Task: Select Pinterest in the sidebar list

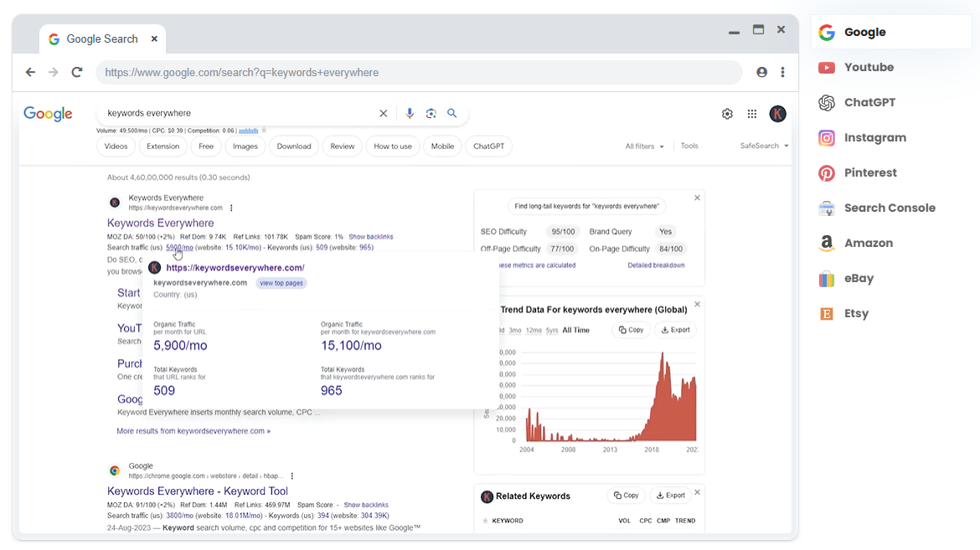Action: (891, 173)
